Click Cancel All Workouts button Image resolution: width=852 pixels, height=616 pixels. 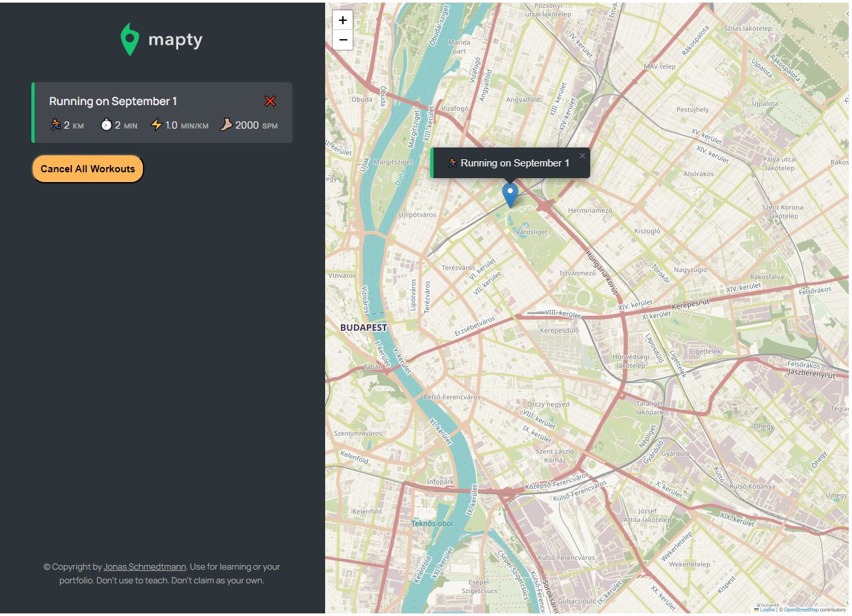87,169
